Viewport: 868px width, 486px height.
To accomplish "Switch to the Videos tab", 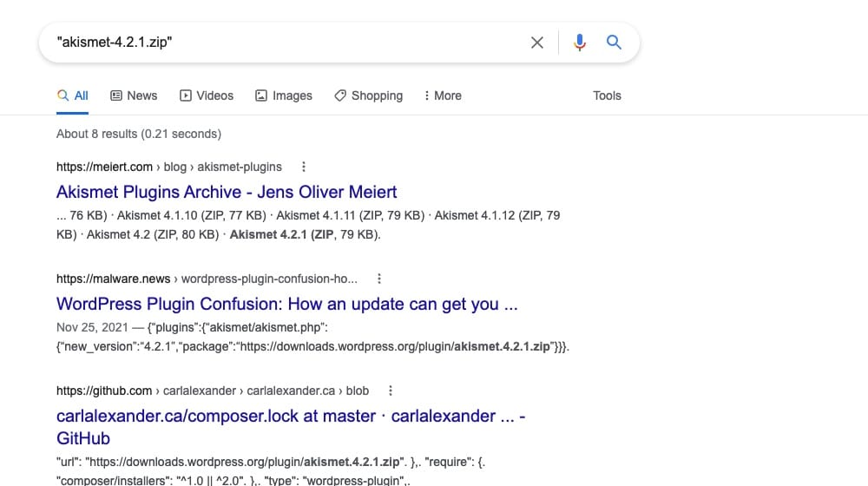I will tap(207, 95).
